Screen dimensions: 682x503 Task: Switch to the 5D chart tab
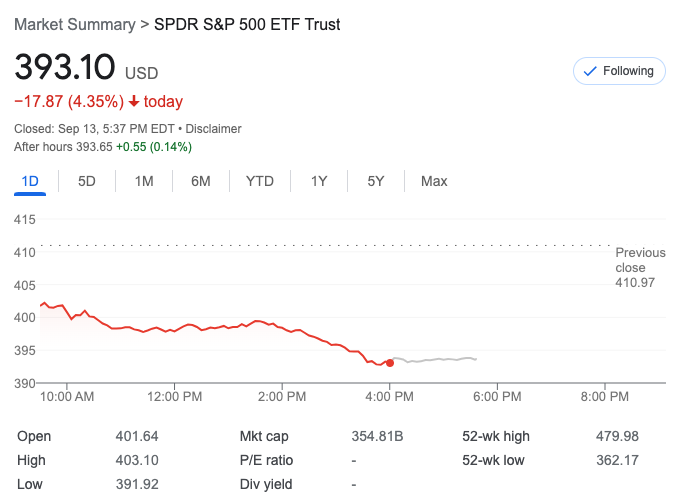coord(87,181)
